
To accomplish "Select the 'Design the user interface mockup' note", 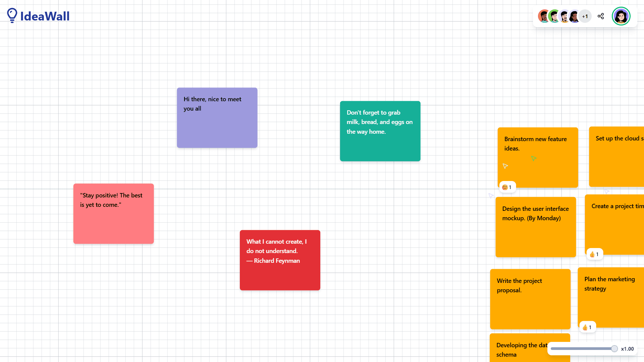I will pyautogui.click(x=535, y=227).
